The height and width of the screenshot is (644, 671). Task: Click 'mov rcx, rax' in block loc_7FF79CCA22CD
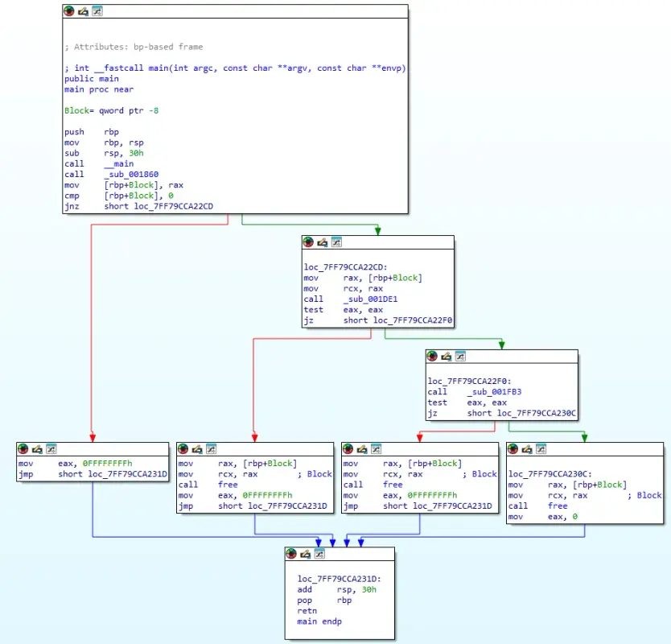click(344, 289)
